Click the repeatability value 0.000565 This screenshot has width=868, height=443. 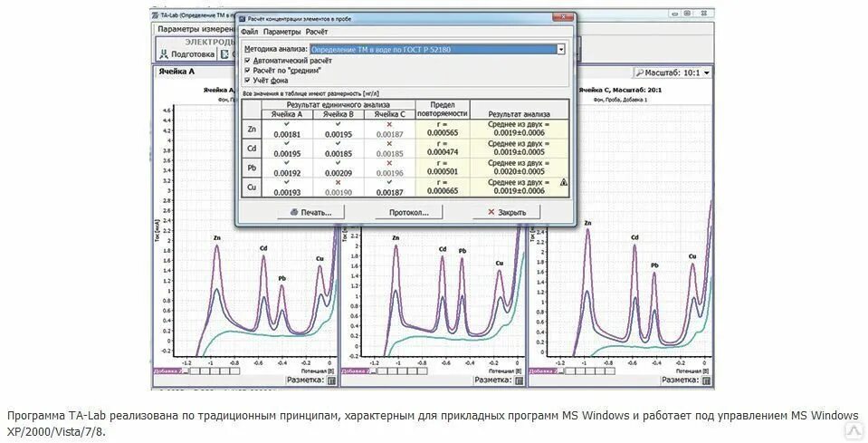pyautogui.click(x=443, y=133)
